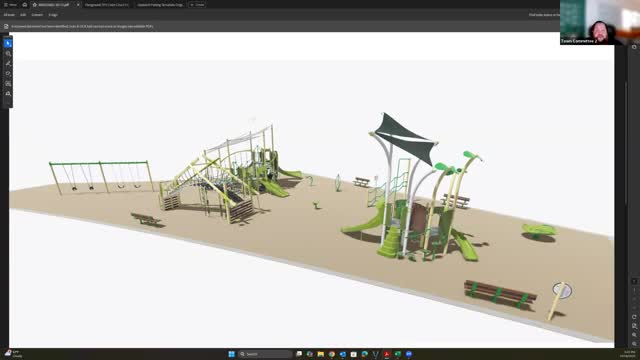Open the All tools menu
The height and width of the screenshot is (360, 640).
tap(9, 15)
